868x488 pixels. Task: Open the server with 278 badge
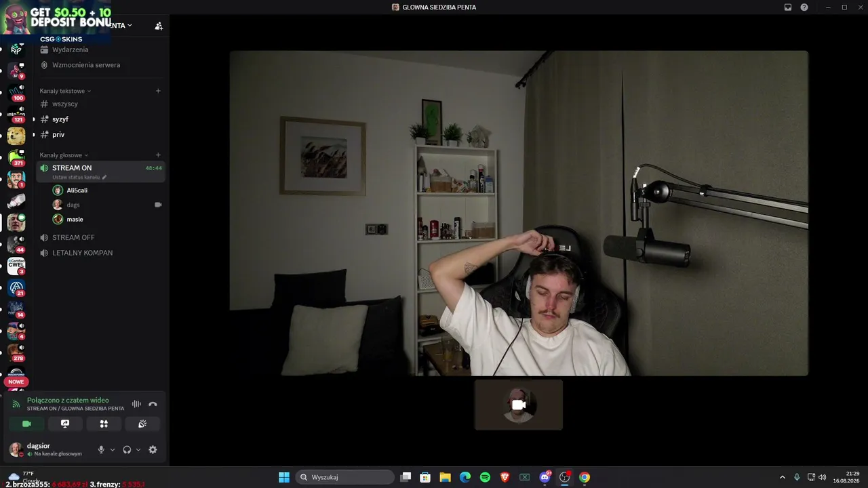coord(16,352)
